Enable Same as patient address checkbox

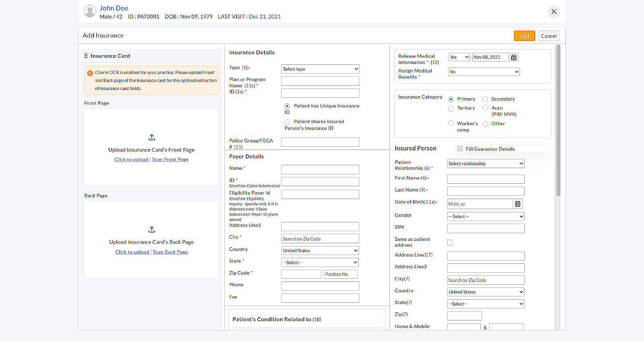click(450, 242)
